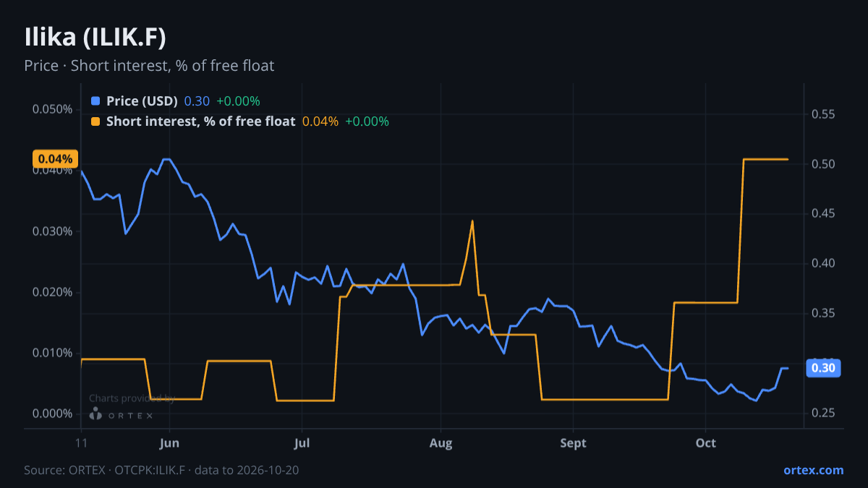Click the Jun label on the date axis
Image resolution: width=868 pixels, height=488 pixels.
click(x=169, y=443)
